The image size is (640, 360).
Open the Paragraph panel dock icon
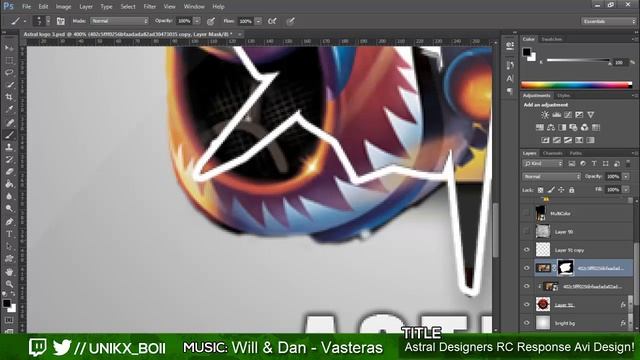point(510,91)
